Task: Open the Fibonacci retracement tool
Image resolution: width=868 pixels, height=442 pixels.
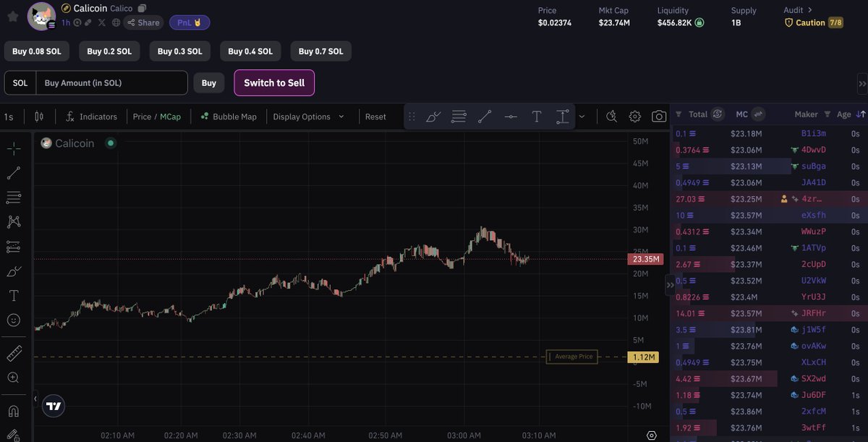Action: (14, 197)
